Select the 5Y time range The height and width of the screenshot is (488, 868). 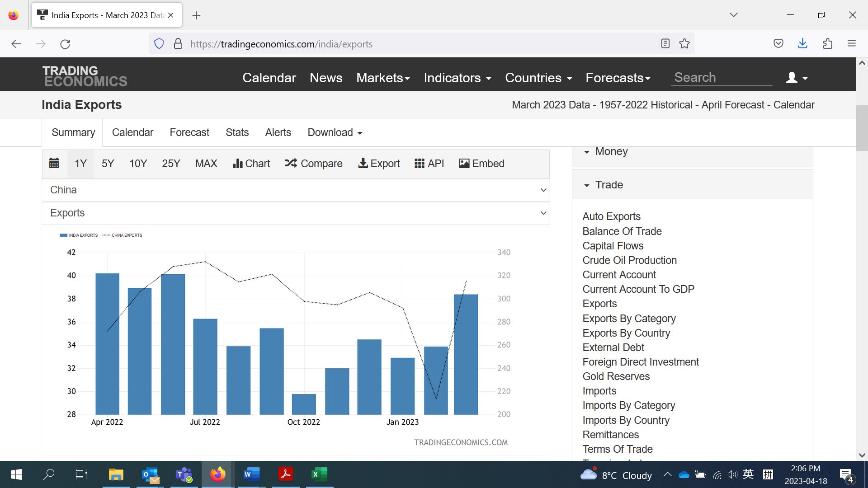(x=108, y=164)
